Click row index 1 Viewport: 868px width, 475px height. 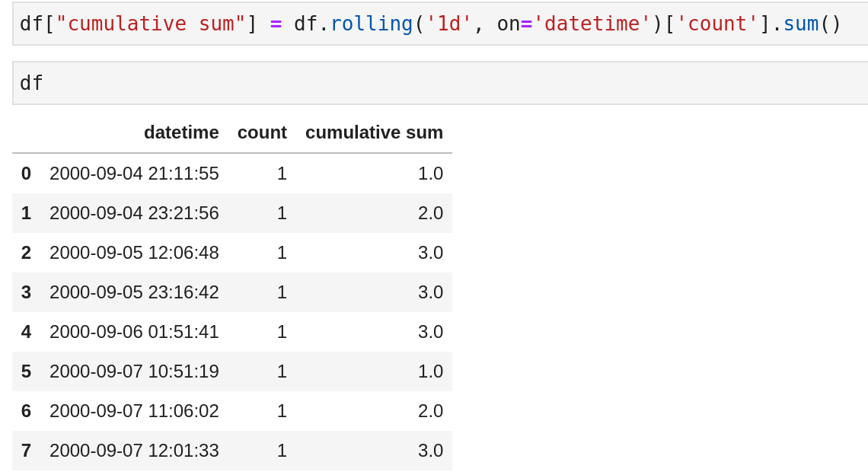tap(26, 213)
